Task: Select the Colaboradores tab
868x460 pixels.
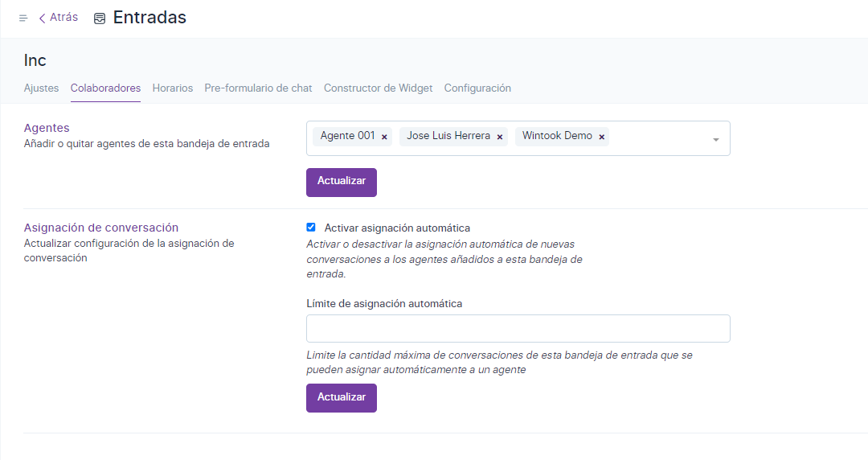Action: tap(105, 88)
